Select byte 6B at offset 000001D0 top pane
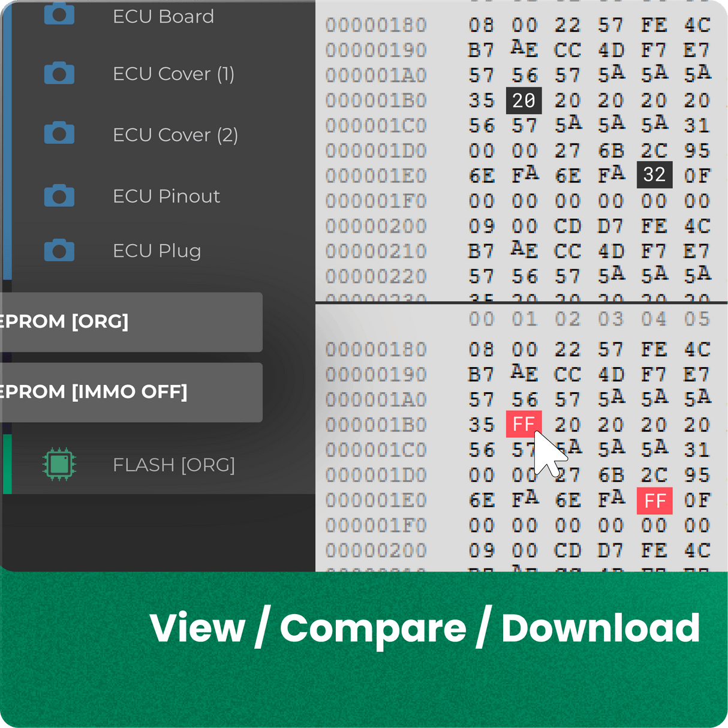The width and height of the screenshot is (728, 728). [612, 151]
